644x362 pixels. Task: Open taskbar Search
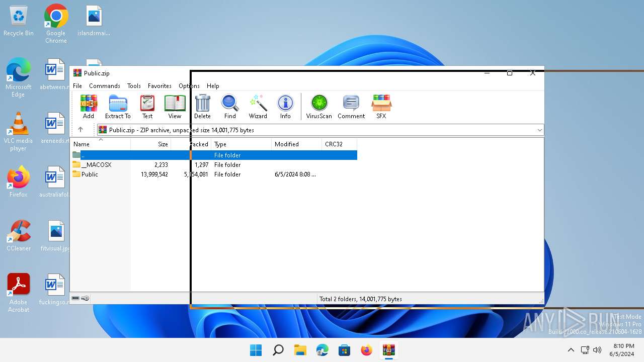click(x=278, y=350)
